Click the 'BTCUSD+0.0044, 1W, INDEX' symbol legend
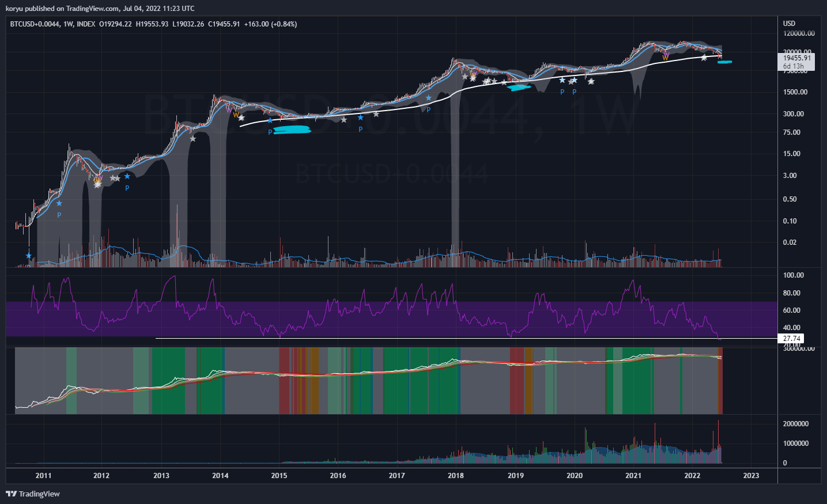The image size is (827, 504). (52, 24)
